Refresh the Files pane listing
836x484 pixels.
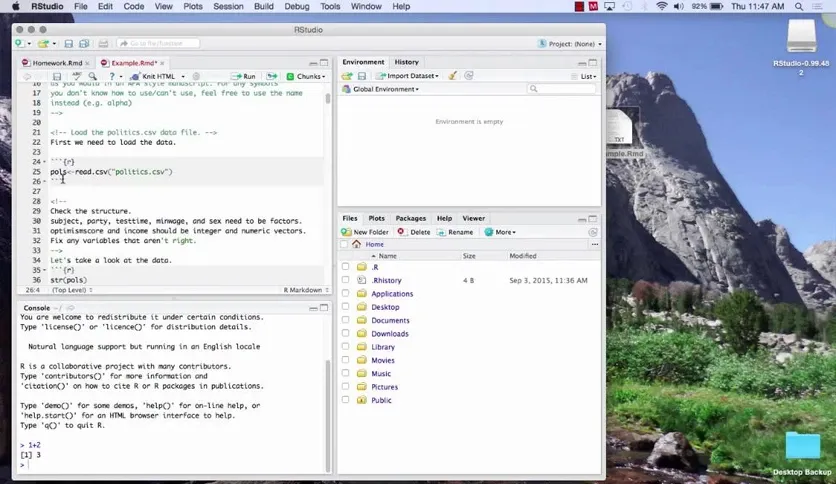click(x=592, y=232)
